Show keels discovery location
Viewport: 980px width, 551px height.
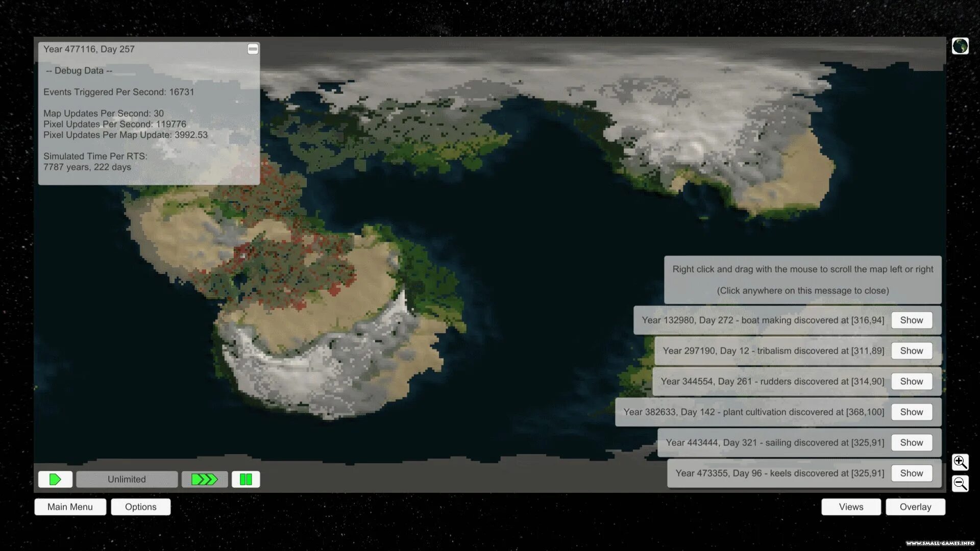(911, 473)
